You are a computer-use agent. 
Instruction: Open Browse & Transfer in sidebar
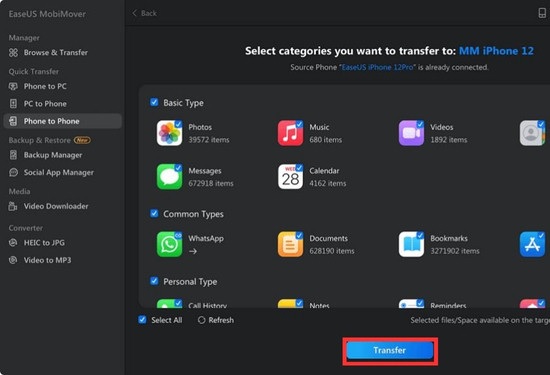[x=62, y=53]
